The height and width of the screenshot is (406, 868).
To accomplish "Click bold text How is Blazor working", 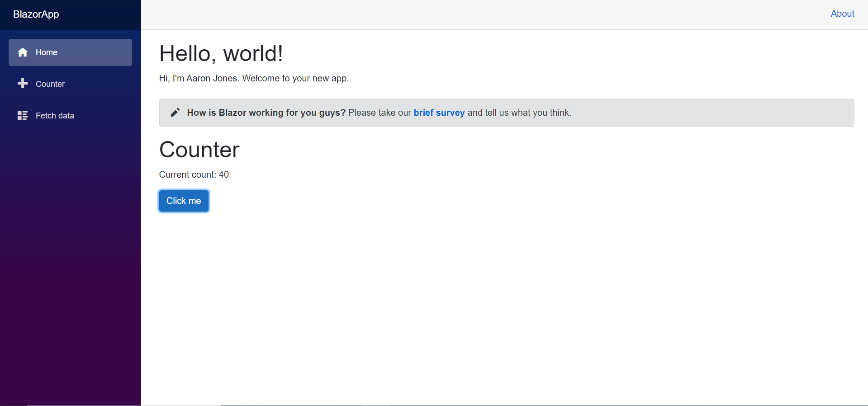I will pyautogui.click(x=266, y=113).
